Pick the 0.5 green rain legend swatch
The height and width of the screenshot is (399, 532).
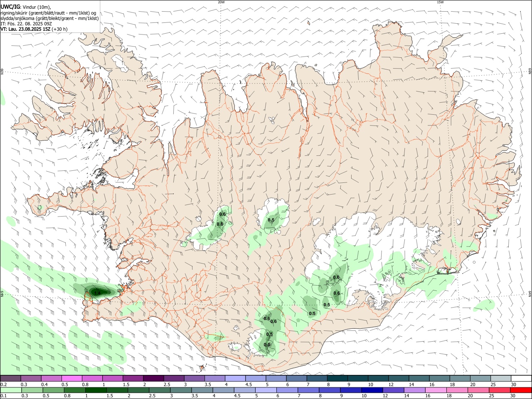pos(53,390)
